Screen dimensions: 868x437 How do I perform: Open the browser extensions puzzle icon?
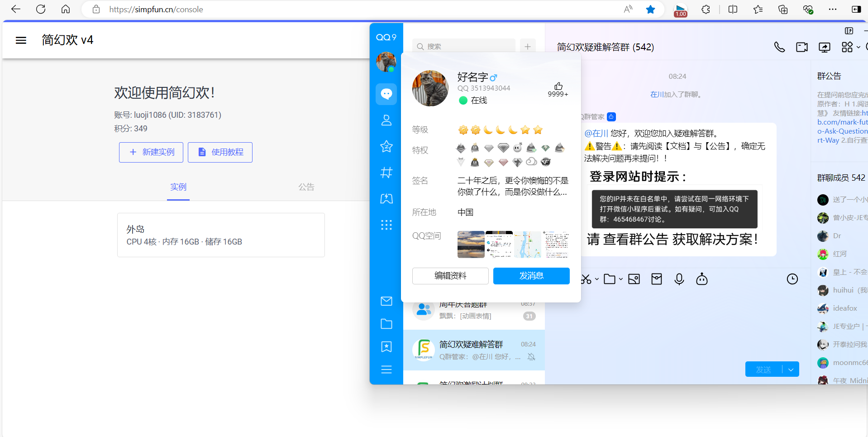pyautogui.click(x=706, y=9)
